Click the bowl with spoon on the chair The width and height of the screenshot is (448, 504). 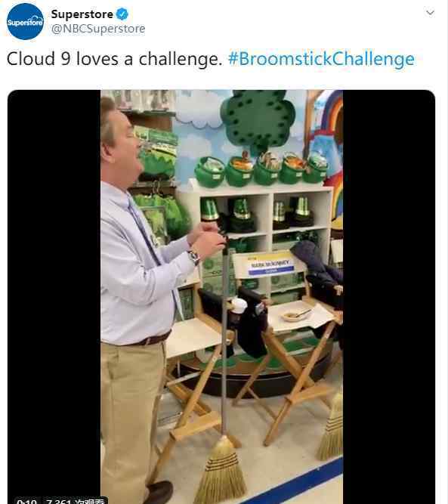pyautogui.click(x=295, y=315)
